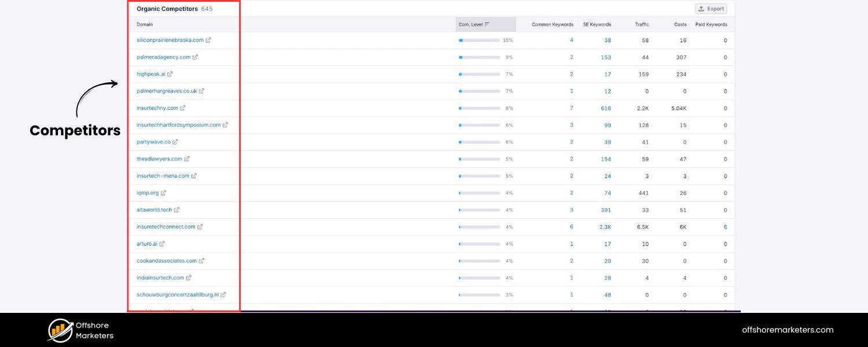
Task: Click the external link icon next to insurtechny.com
Action: [x=183, y=108]
